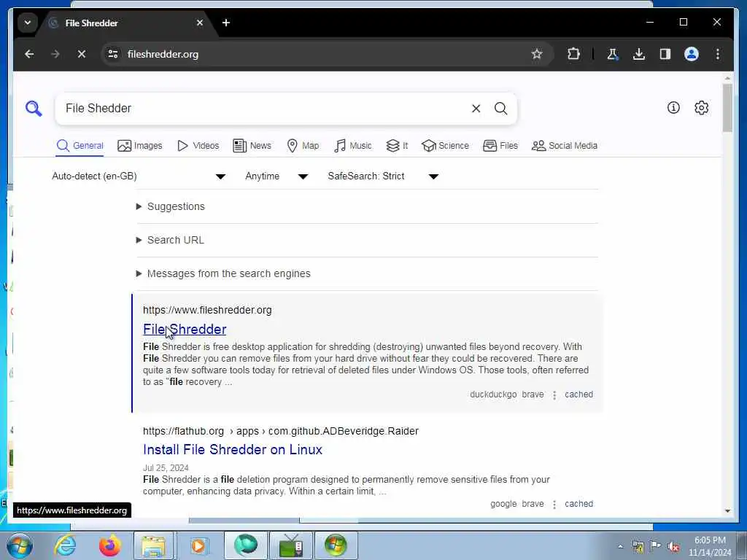Switch to Images category
The height and width of the screenshot is (560, 747).
pyautogui.click(x=140, y=146)
